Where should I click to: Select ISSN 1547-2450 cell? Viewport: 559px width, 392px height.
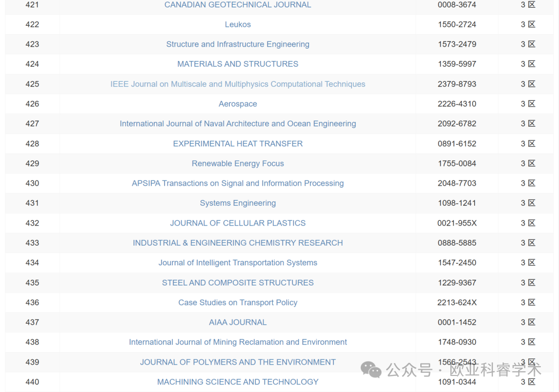[457, 263]
